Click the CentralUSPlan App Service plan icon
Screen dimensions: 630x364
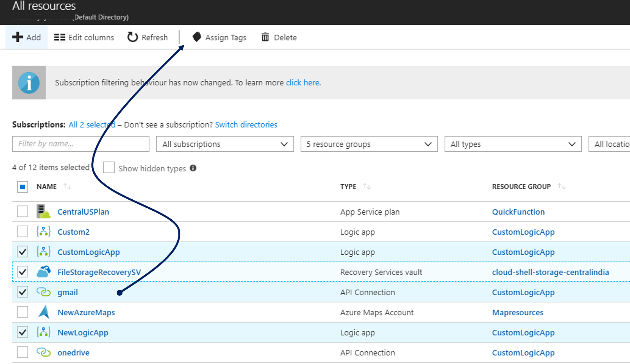43,211
